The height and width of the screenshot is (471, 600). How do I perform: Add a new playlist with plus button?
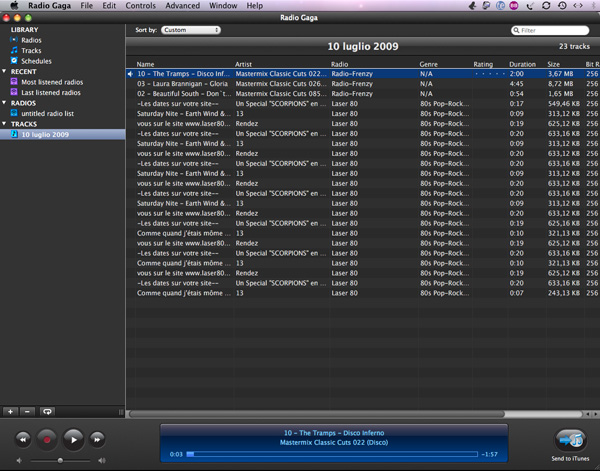[x=11, y=411]
